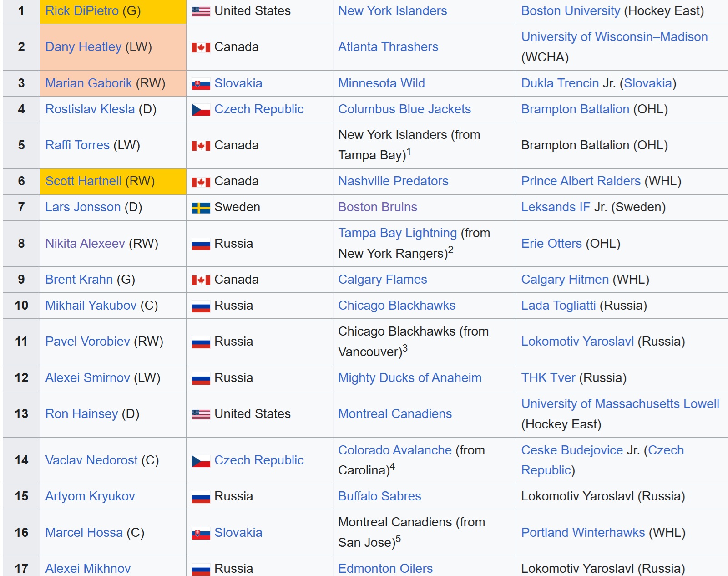728x576 pixels.
Task: Open the Pavel Vorobiev link
Action: [x=88, y=342]
